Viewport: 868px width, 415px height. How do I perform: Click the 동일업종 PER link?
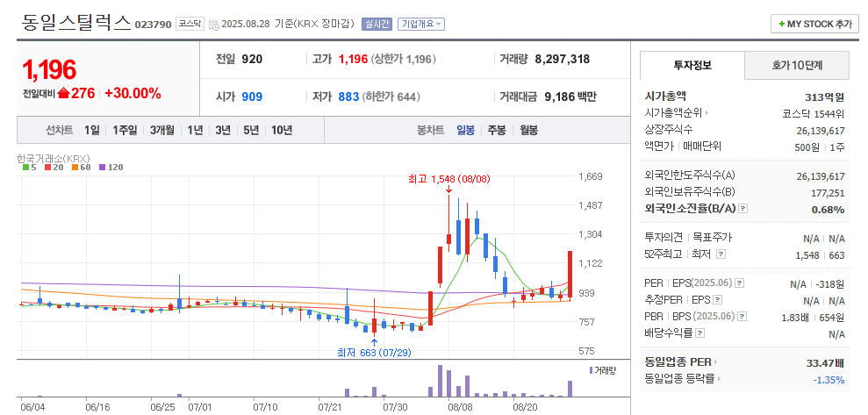(x=678, y=362)
